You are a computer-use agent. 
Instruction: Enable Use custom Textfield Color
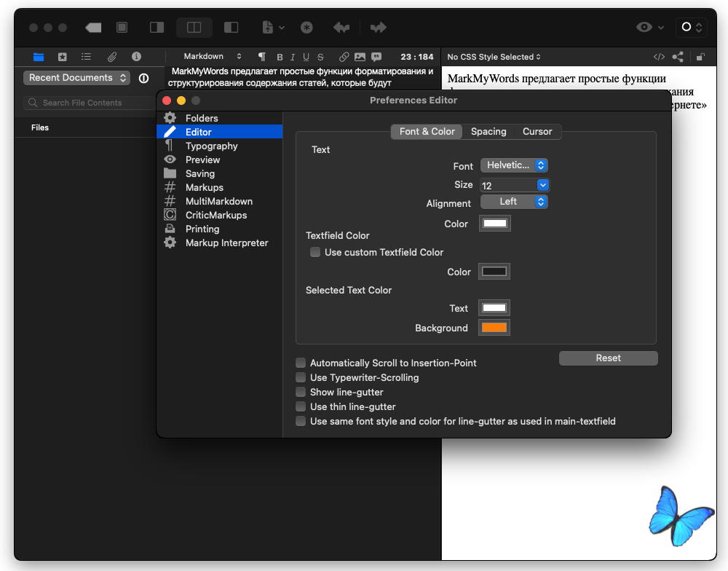tap(315, 252)
